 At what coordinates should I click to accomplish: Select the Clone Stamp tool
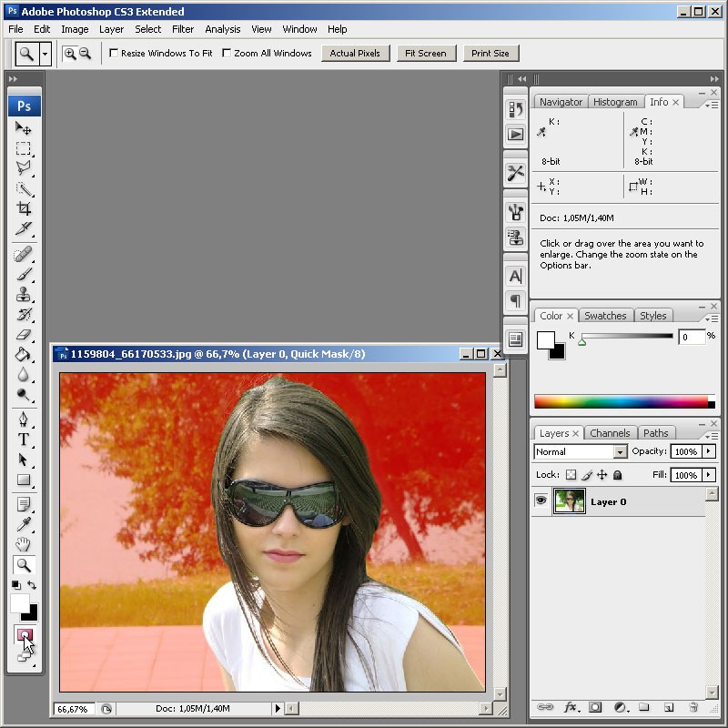pos(24,294)
